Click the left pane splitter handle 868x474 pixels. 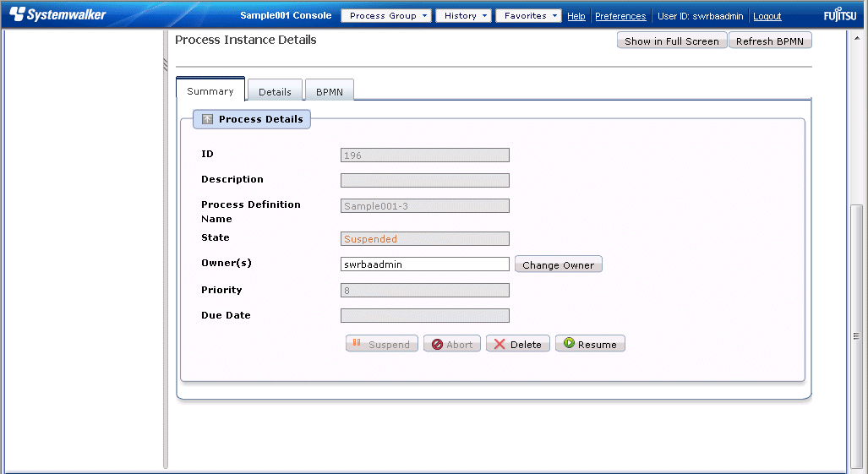(x=165, y=65)
